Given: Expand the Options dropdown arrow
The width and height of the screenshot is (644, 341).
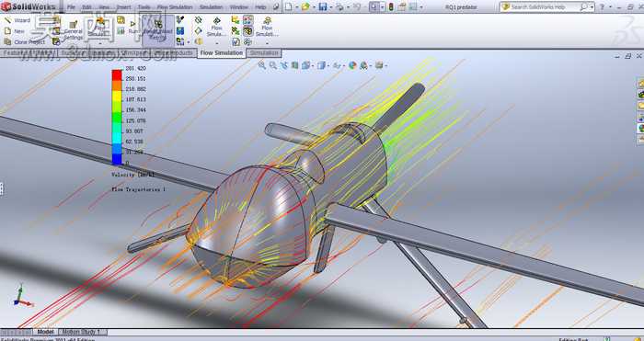Looking at the screenshot, I should point(421,7).
